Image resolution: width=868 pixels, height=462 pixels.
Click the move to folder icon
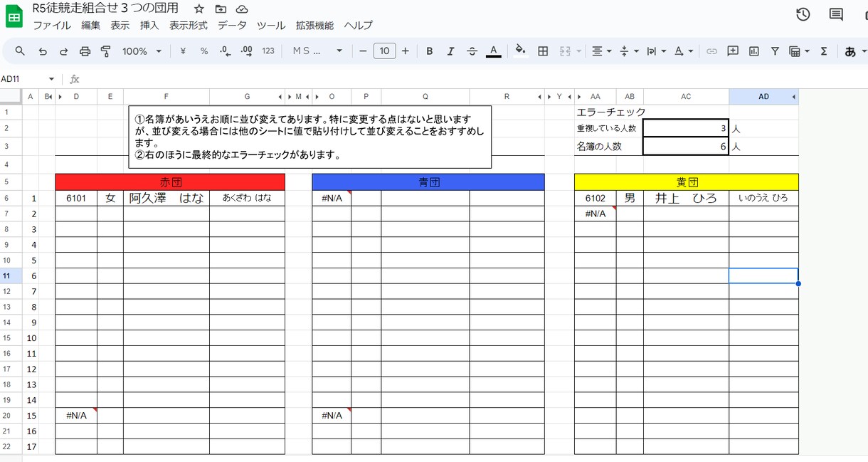click(221, 9)
